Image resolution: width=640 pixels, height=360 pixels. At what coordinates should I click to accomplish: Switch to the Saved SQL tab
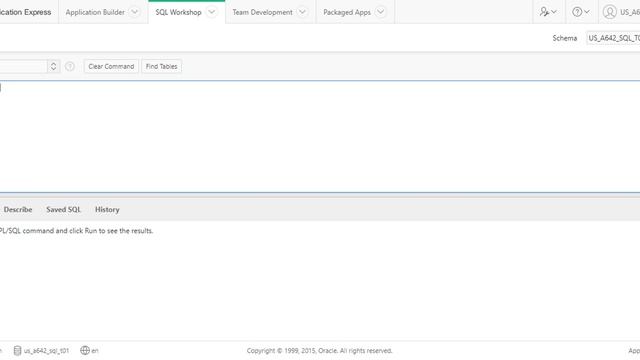click(63, 209)
